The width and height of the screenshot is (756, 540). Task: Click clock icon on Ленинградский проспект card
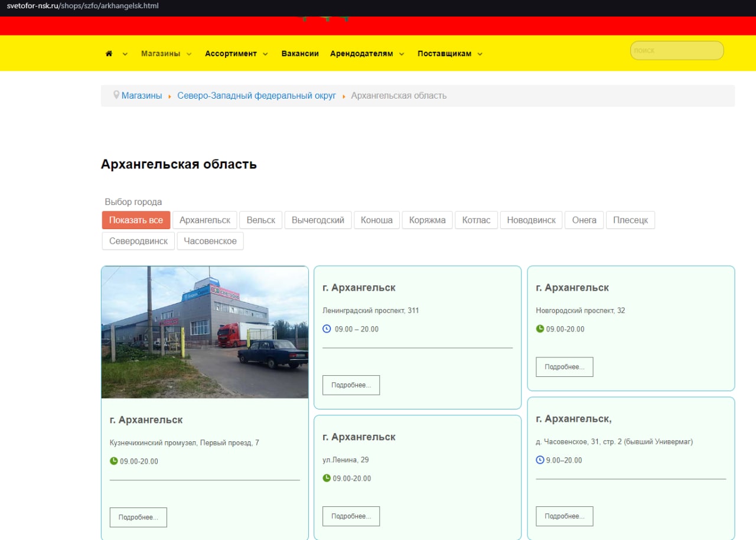point(327,328)
